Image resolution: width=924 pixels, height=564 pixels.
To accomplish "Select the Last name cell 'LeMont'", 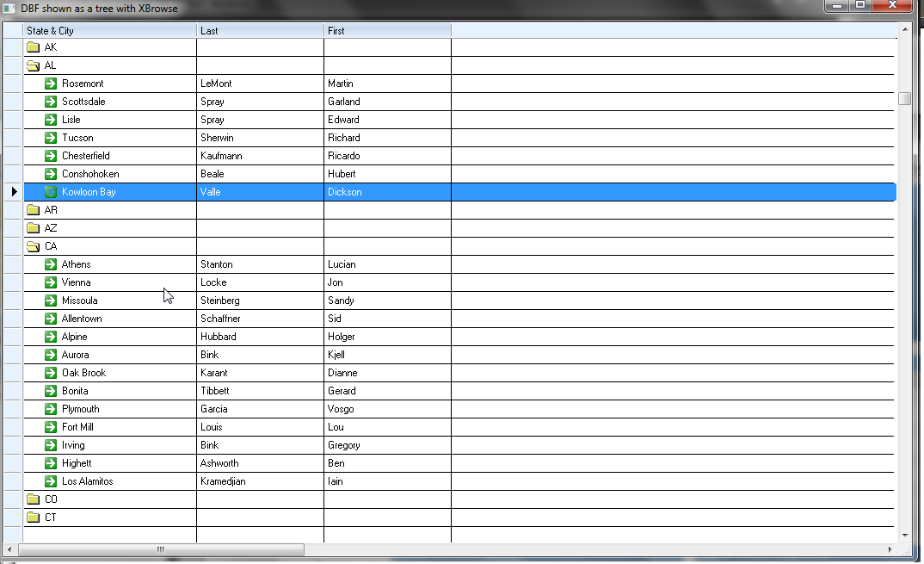I will tap(261, 84).
